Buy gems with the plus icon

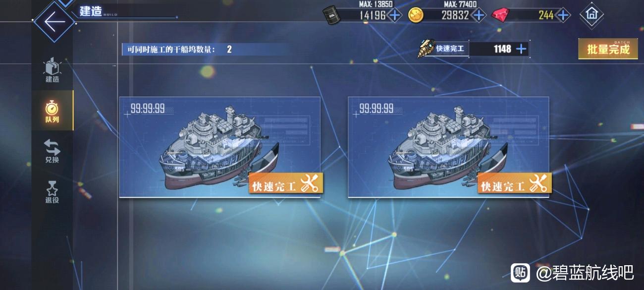click(x=563, y=15)
